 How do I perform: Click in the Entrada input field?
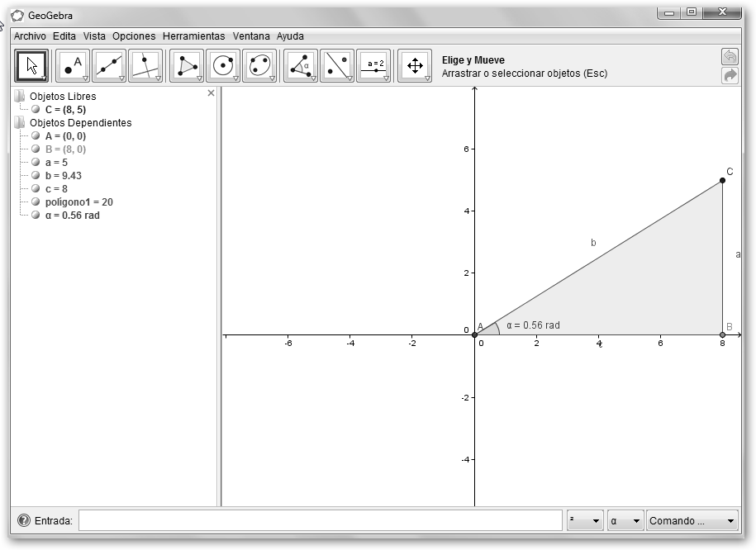[320, 521]
